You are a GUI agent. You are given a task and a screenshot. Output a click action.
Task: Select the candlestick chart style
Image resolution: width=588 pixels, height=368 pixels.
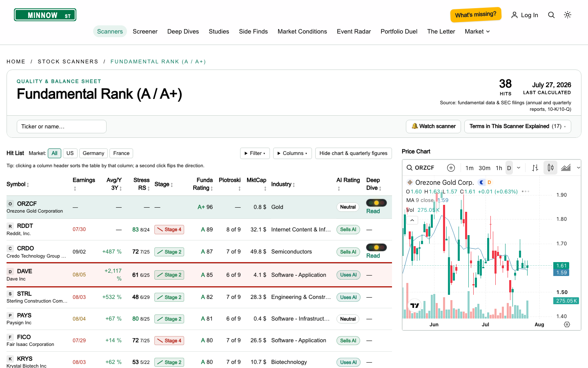(550, 168)
